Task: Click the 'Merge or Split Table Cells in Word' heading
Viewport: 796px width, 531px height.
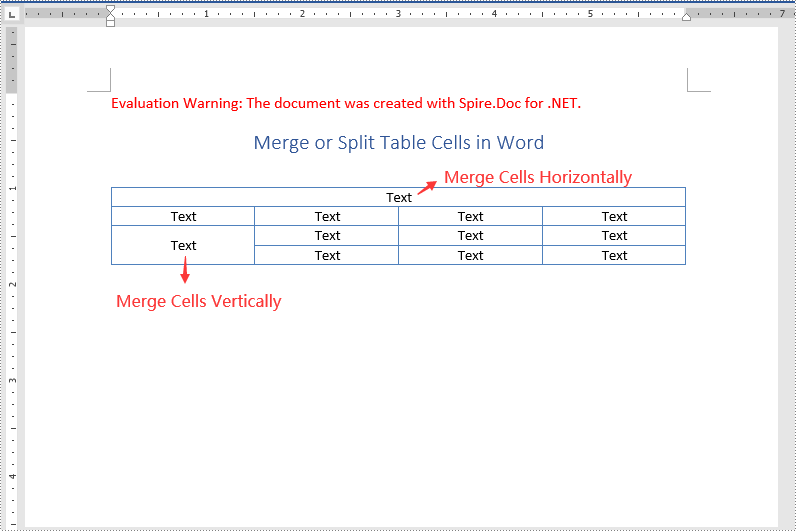Action: tap(399, 143)
